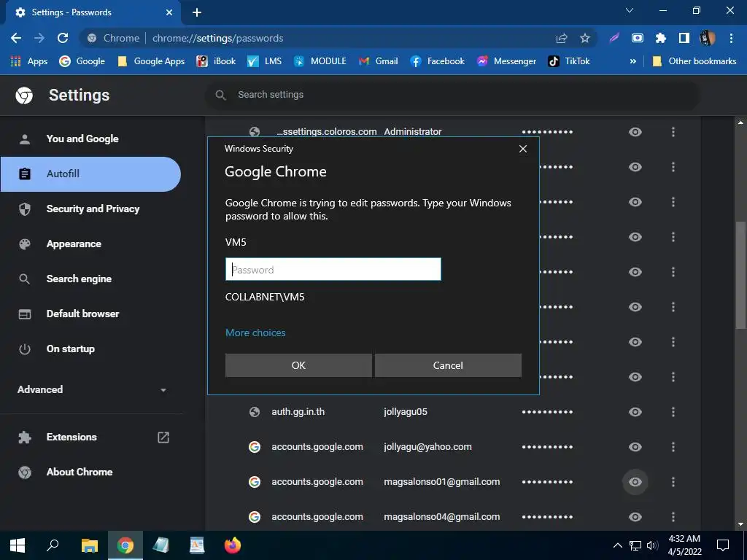
Task: Open the Google bookmark
Action: pos(82,61)
